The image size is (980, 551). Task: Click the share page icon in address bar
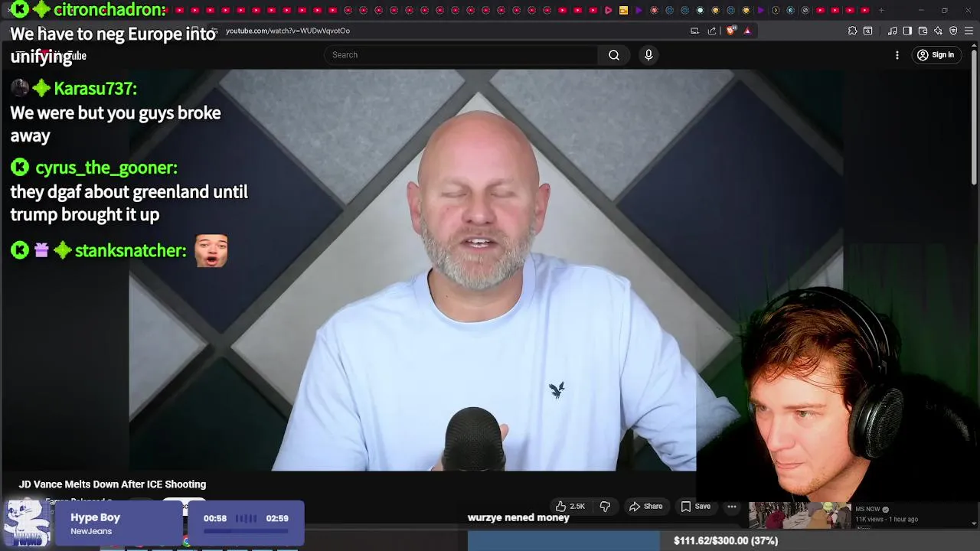pos(712,31)
